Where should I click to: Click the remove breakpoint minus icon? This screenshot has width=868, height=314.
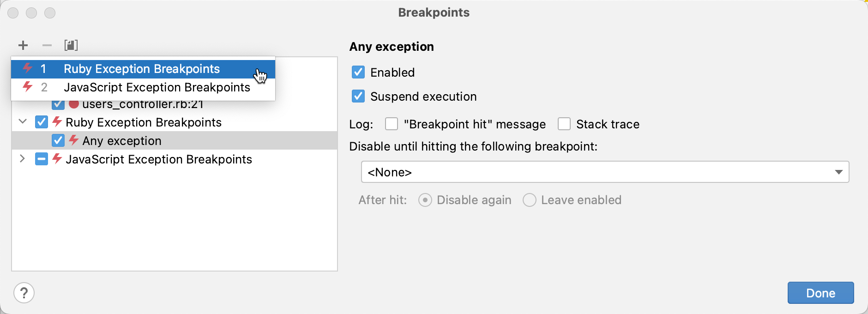(x=46, y=45)
